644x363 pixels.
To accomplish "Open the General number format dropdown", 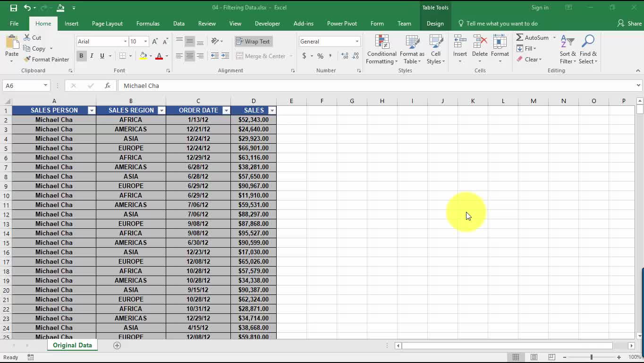I will [x=357, y=42].
